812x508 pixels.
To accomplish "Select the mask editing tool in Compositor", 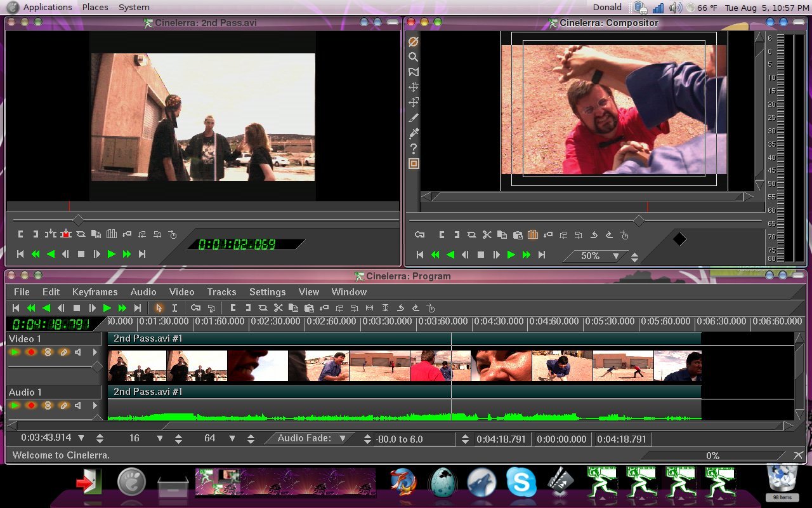I will click(414, 72).
